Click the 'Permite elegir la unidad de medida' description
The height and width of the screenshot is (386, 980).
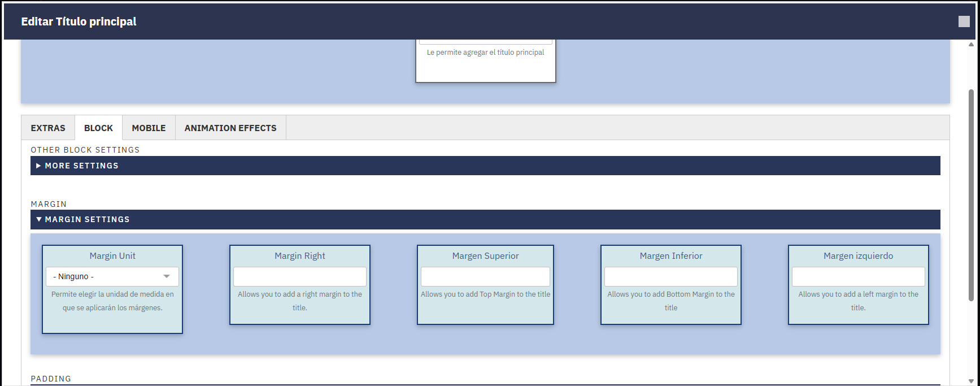point(112,301)
